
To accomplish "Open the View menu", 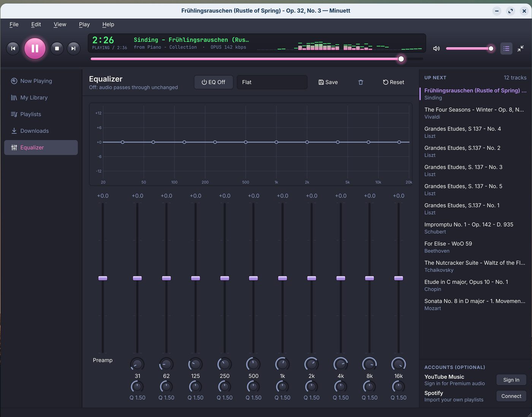I will click(x=60, y=24).
